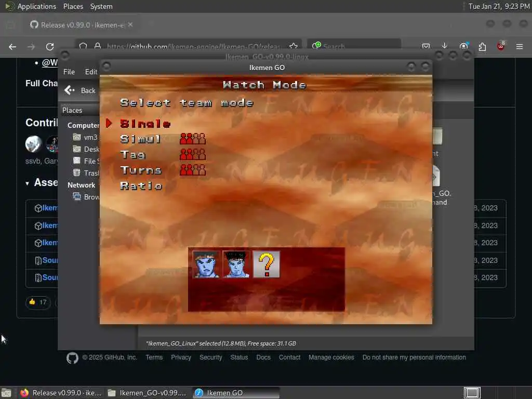Open Places menu in top panel

tap(73, 6)
